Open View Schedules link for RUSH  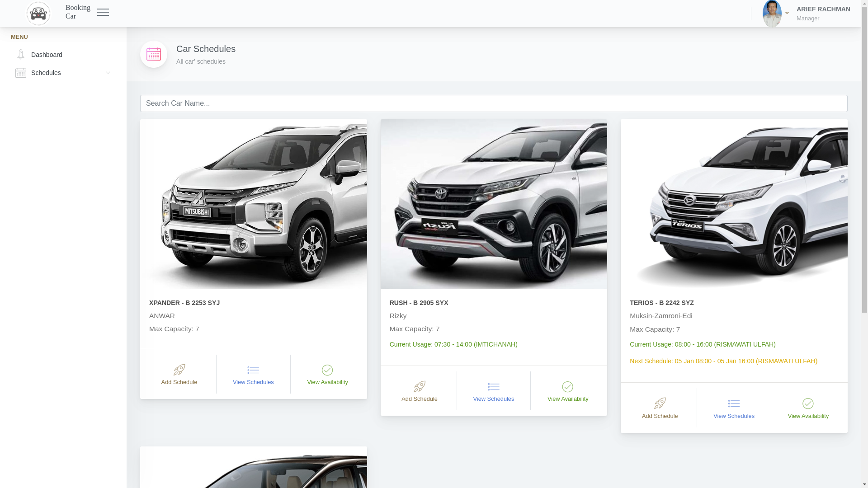click(x=494, y=399)
